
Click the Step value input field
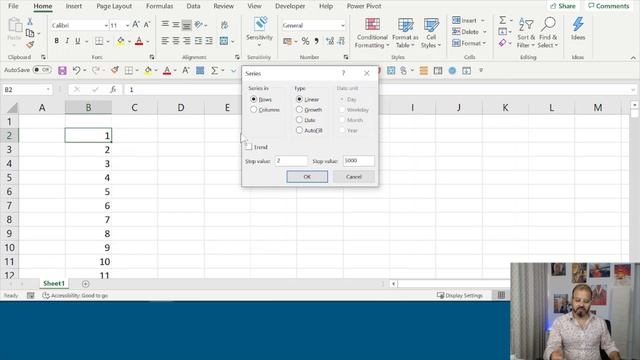pyautogui.click(x=291, y=161)
